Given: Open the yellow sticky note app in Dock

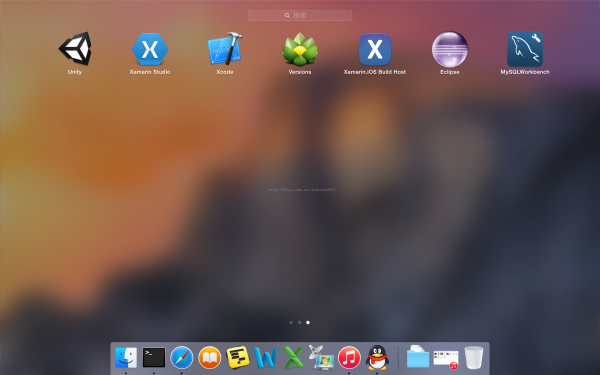Looking at the screenshot, I should pos(238,357).
